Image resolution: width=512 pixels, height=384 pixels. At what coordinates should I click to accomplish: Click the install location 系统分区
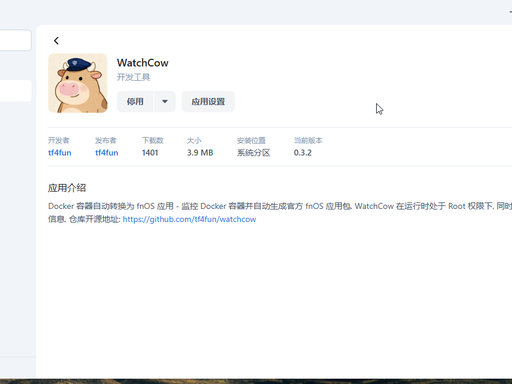pyautogui.click(x=253, y=153)
